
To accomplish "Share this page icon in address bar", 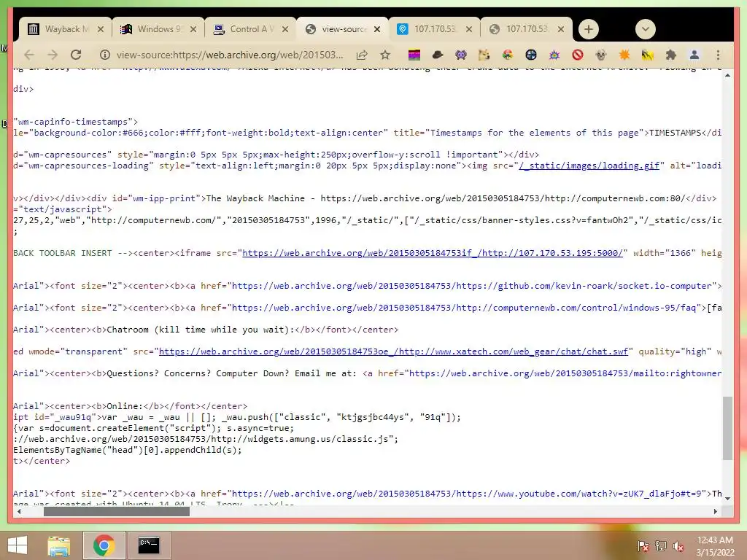I will tap(362, 55).
